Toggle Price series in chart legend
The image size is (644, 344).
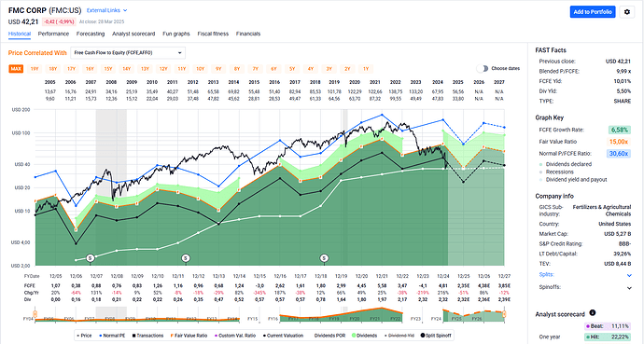[85, 336]
